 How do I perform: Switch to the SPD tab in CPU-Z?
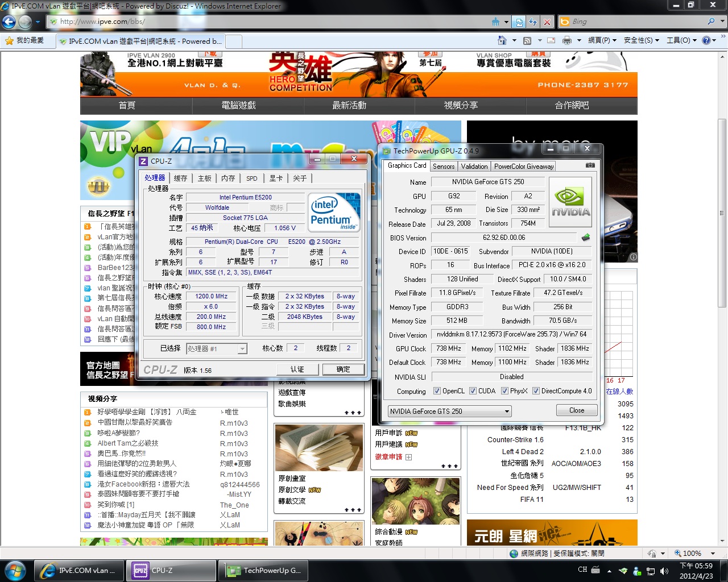tap(252, 178)
